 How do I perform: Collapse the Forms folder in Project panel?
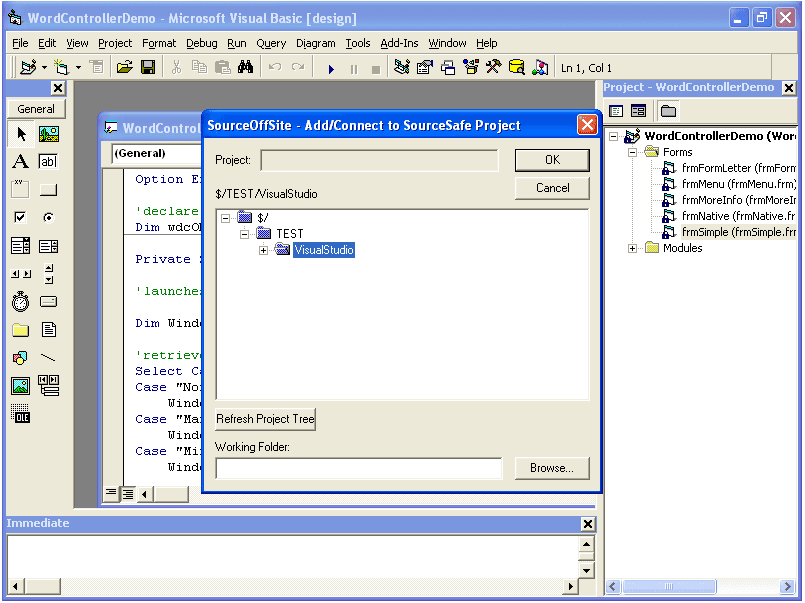(632, 152)
